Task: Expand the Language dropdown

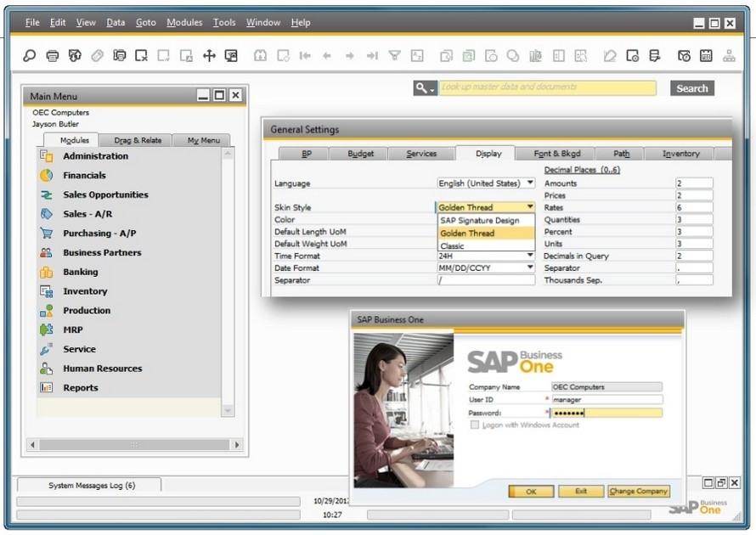Action: 530,183
